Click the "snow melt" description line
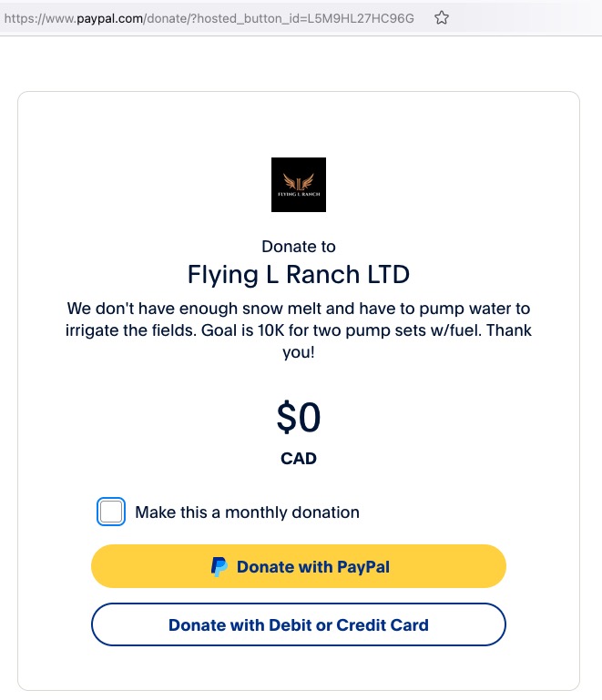602x700 pixels. coord(299,309)
